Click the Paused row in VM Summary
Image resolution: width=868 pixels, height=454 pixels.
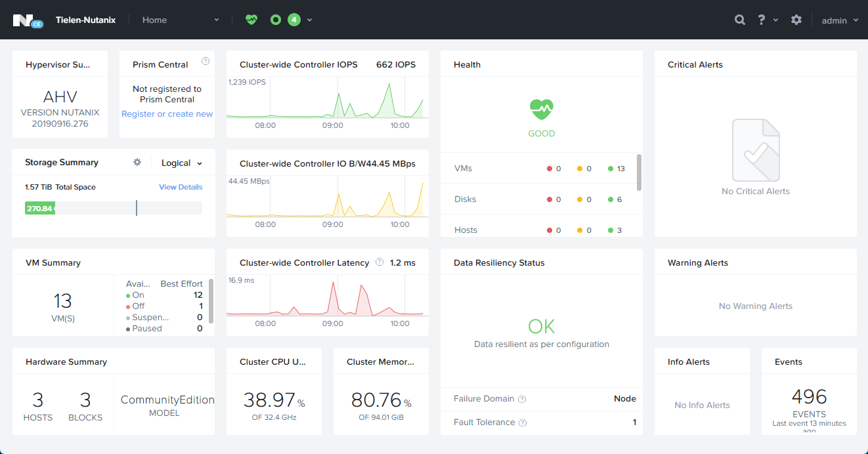(x=164, y=329)
